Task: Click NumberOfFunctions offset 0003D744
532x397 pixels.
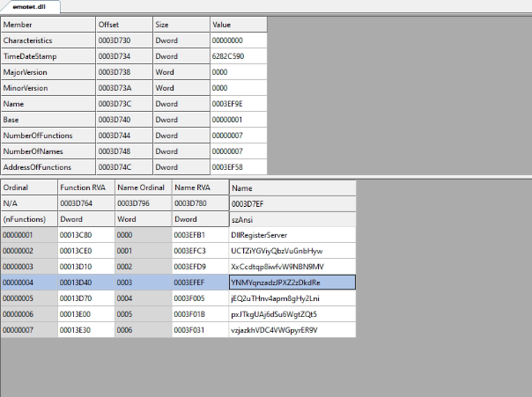Action: [x=124, y=136]
